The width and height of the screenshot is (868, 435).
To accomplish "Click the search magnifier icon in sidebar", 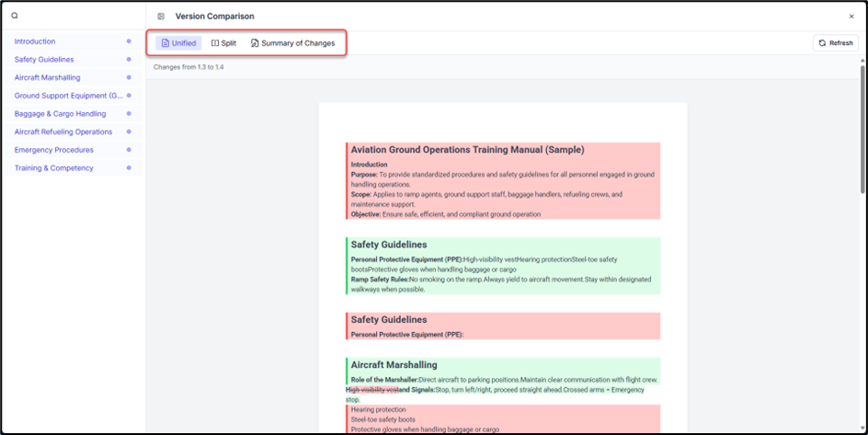I will 15,16.
